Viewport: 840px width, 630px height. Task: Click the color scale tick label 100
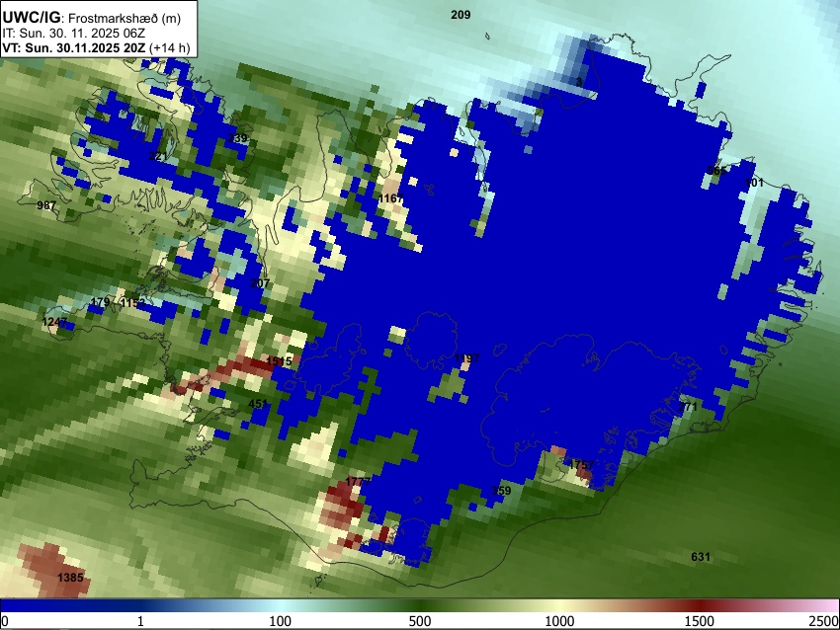click(280, 621)
